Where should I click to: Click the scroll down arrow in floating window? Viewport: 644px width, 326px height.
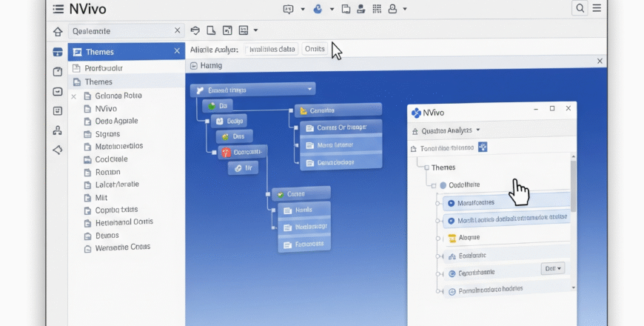click(x=574, y=287)
